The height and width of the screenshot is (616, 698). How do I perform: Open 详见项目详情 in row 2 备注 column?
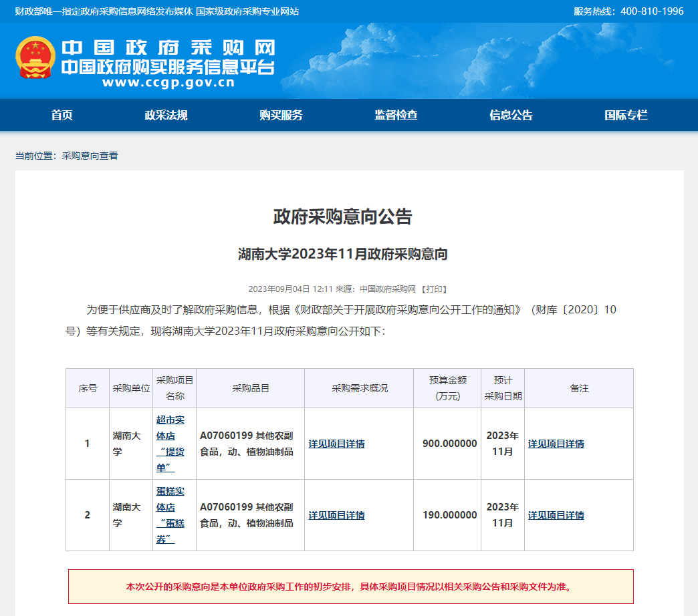click(x=556, y=516)
